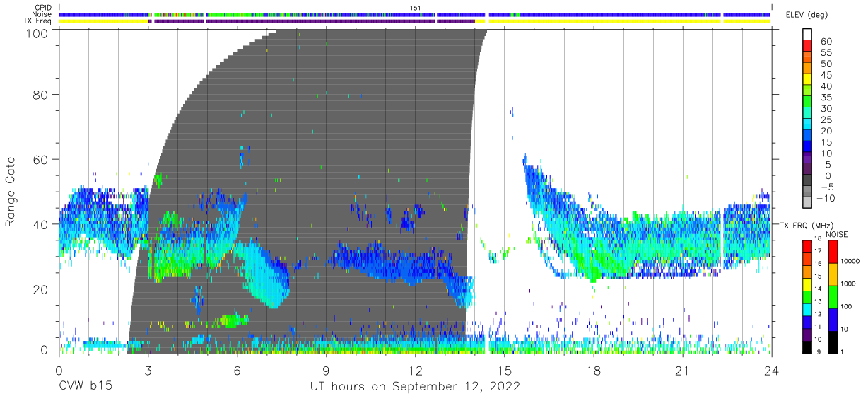868x401 pixels.
Task: Click the 'NOISE' legend title
Action: pyautogui.click(x=837, y=234)
